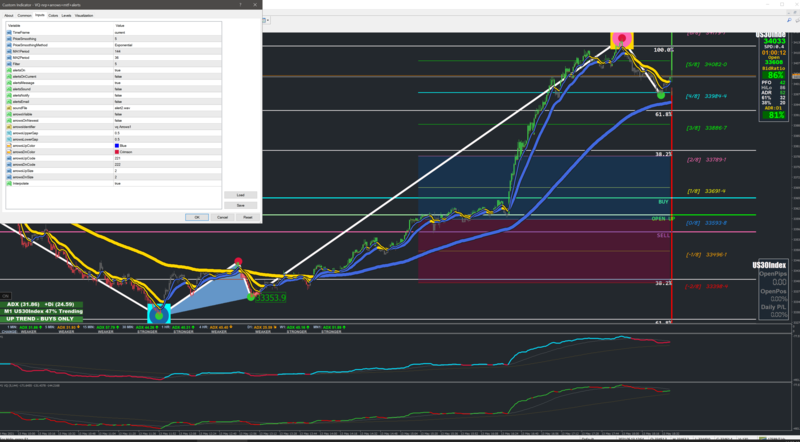Click the MA2Period variable icon

click(x=9, y=58)
